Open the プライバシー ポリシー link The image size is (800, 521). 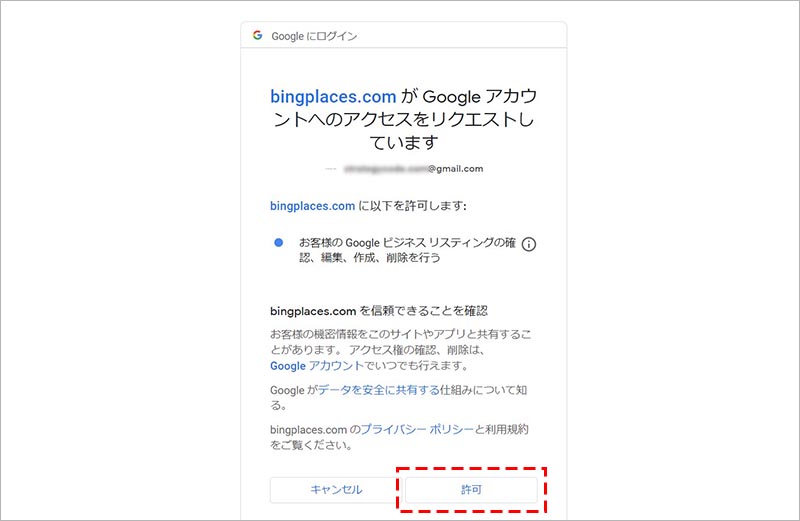(416, 429)
